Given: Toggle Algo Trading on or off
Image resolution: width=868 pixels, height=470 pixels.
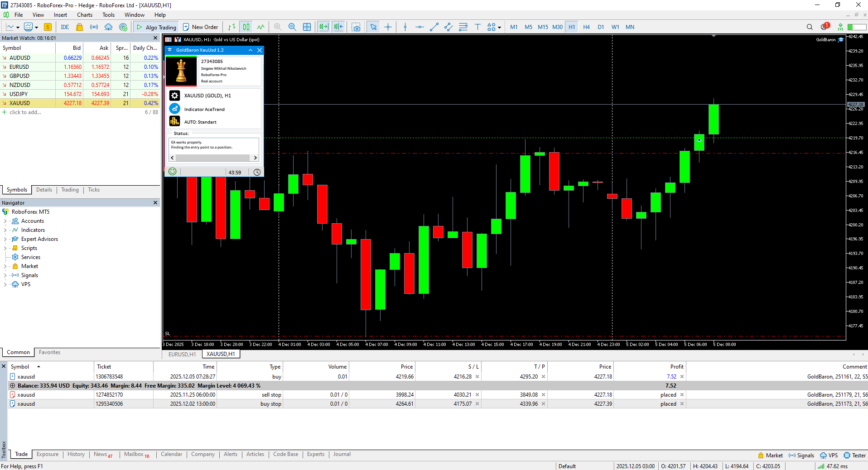Looking at the screenshot, I should pos(156,27).
